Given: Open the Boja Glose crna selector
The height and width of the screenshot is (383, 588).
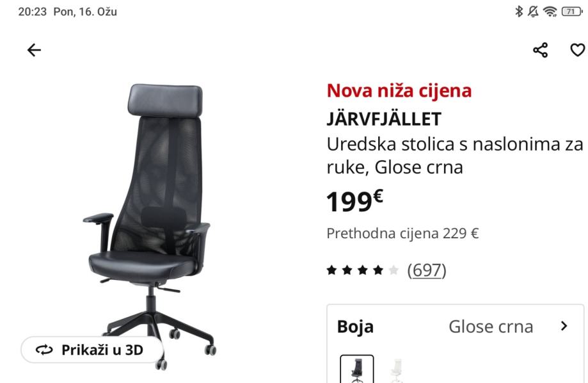Looking at the screenshot, I should tap(456, 326).
